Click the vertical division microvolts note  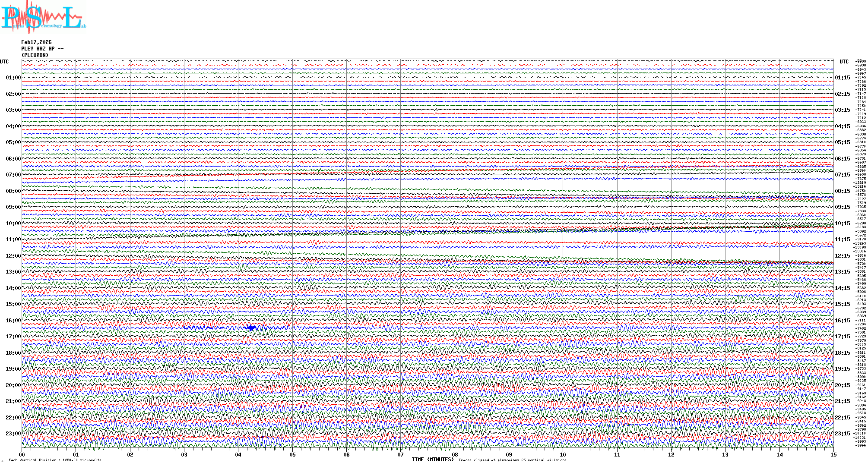point(55,460)
